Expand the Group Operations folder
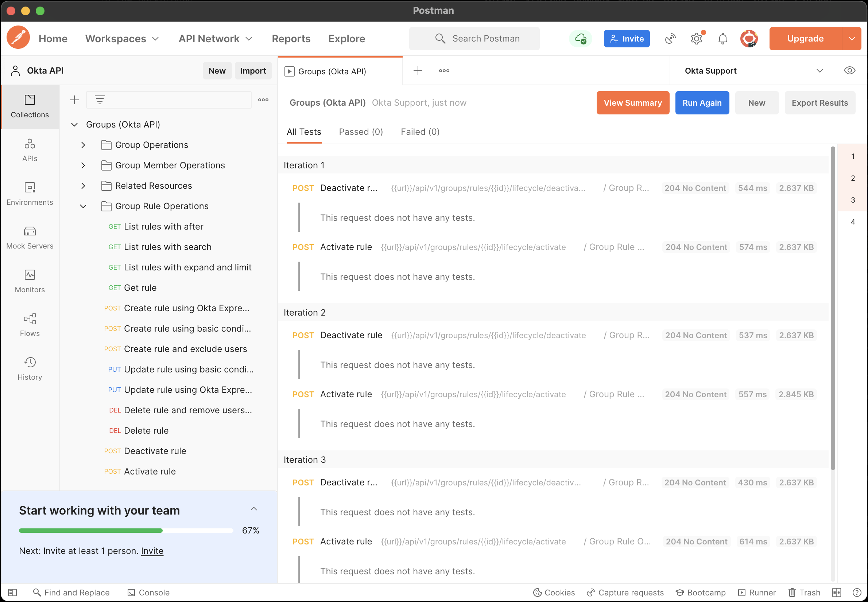 point(84,145)
